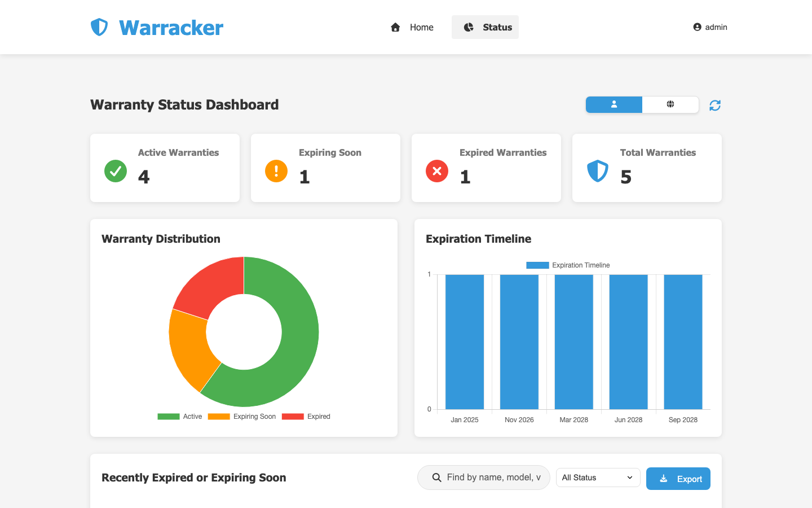Viewport: 812px width, 508px height.
Task: Click the search magnifier icon
Action: coord(436,478)
